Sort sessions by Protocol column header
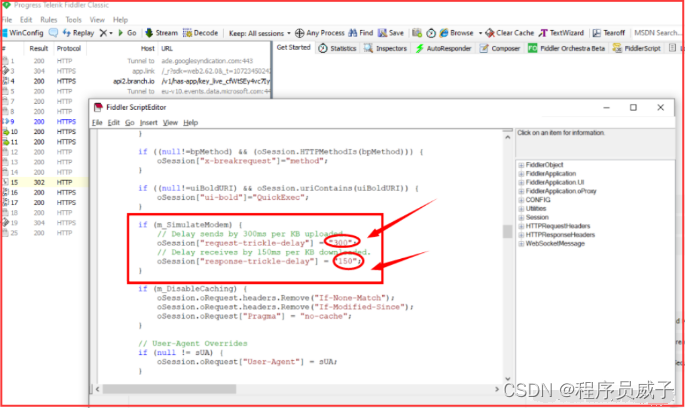 coord(69,48)
